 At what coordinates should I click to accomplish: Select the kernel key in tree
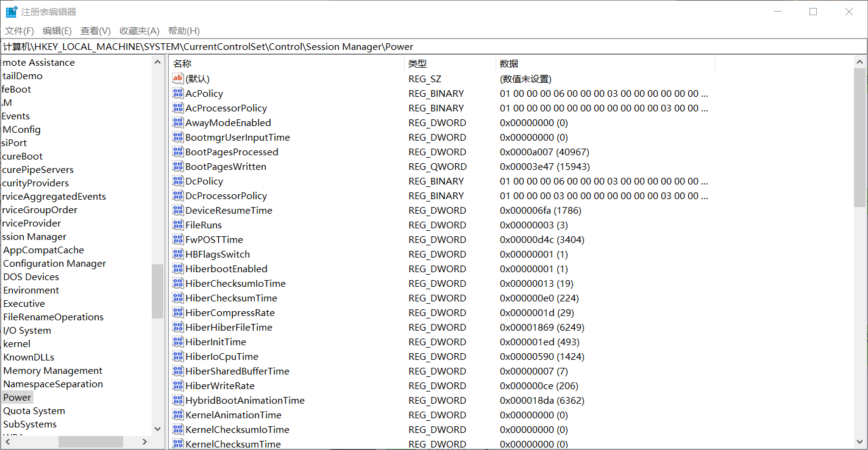point(16,343)
